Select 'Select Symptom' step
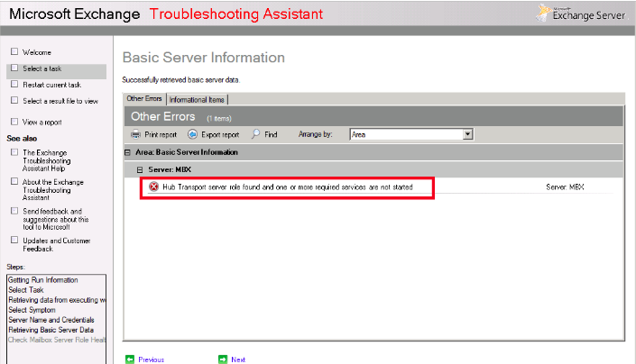636x364 pixels. pos(32,310)
